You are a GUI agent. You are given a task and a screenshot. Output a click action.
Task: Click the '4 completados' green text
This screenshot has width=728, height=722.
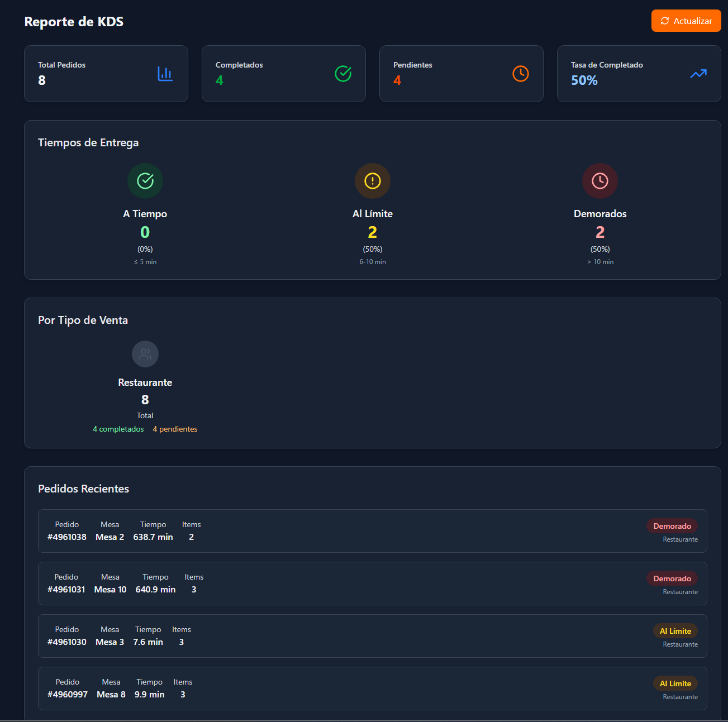coord(118,429)
